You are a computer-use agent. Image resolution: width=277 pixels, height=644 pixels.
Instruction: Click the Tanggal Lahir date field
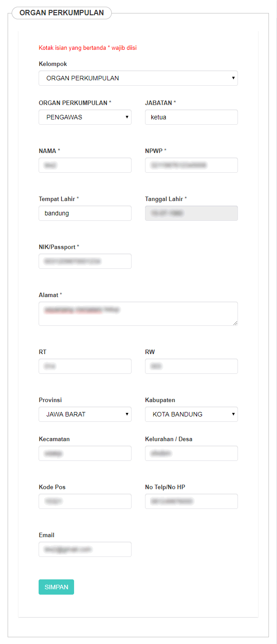pos(191,213)
